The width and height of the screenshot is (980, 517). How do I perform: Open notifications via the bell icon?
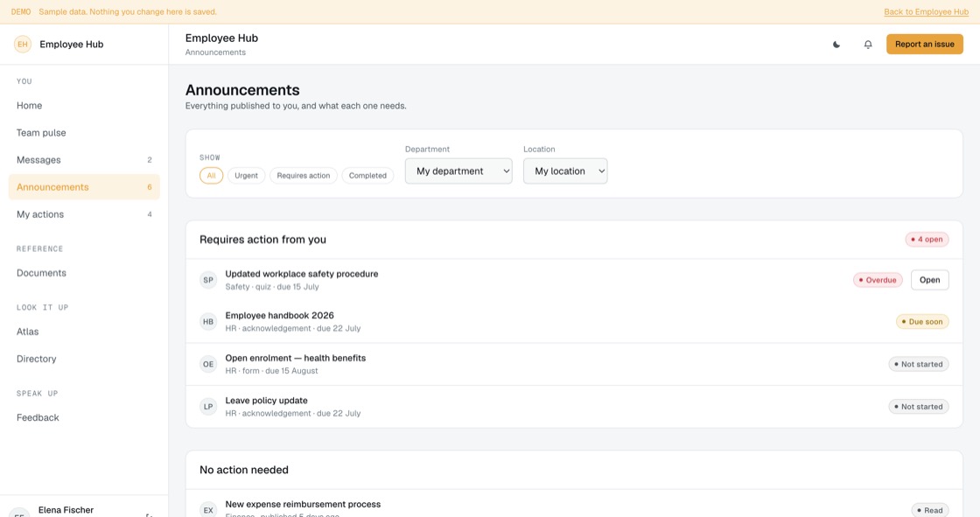click(868, 45)
